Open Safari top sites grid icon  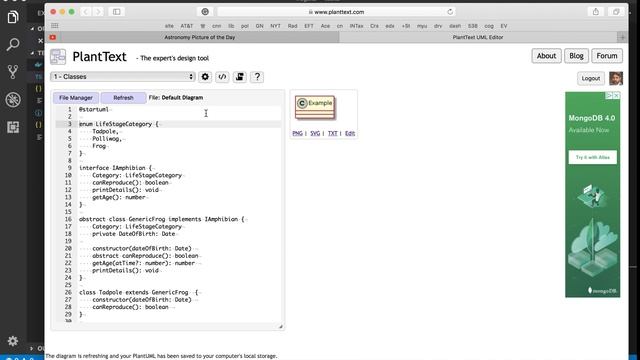click(x=55, y=26)
